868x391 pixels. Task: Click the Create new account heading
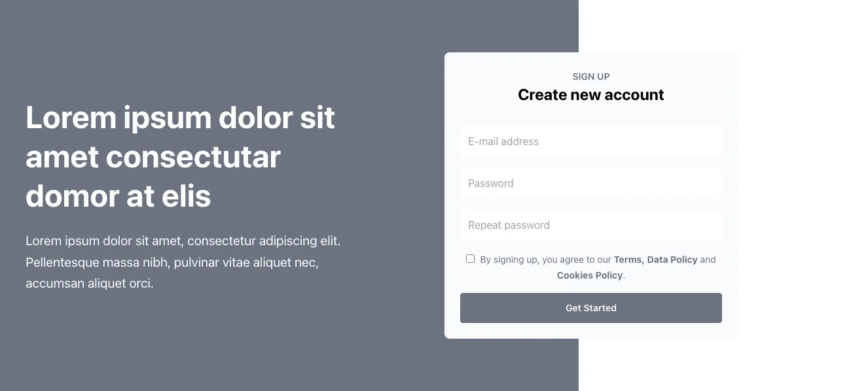tap(590, 95)
